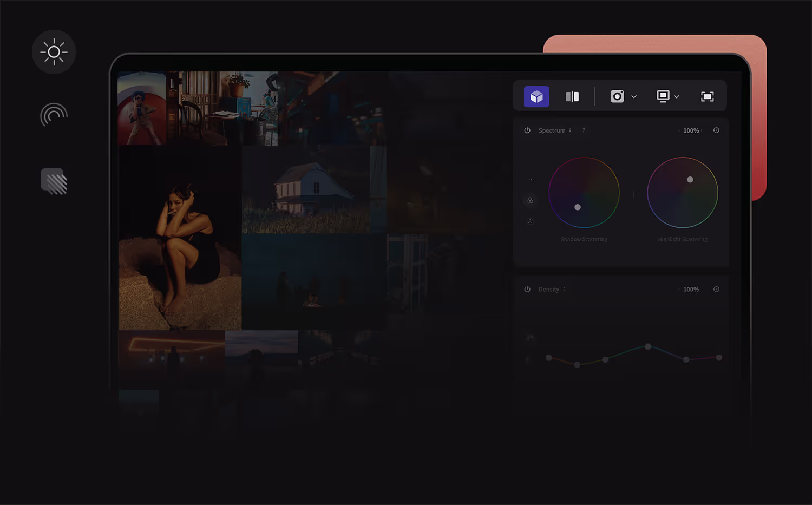Enter fullscreen via the frame icon
This screenshot has width=812, height=505.
[x=707, y=96]
